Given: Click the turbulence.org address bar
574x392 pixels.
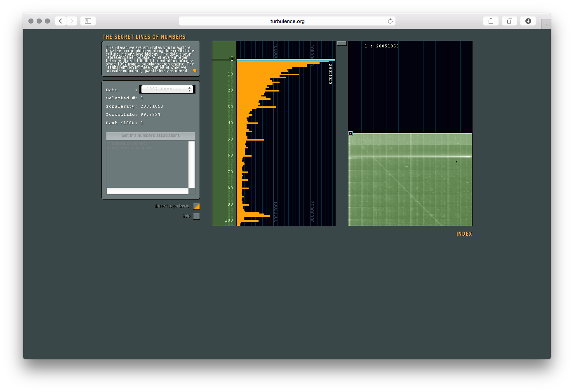Looking at the screenshot, I should tap(287, 21).
